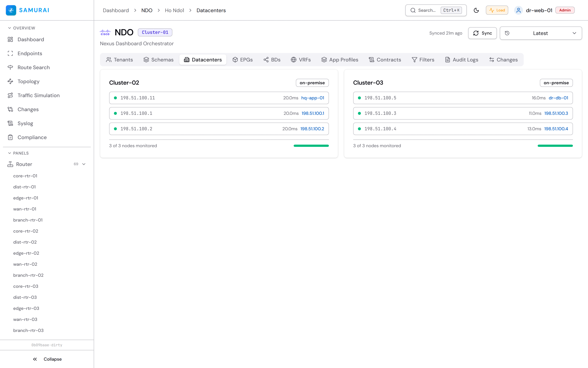
Task: Open the Latest snapshot dropdown
Action: click(x=541, y=33)
